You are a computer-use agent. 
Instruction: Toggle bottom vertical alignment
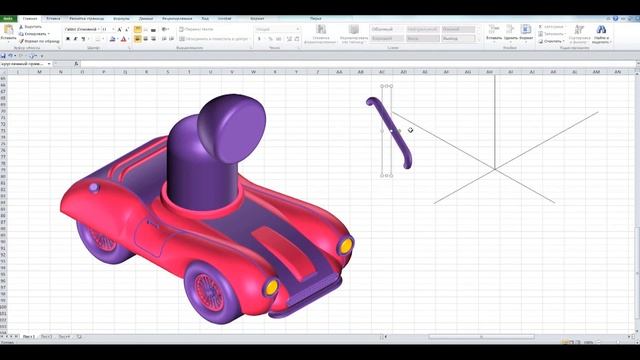tap(153, 29)
